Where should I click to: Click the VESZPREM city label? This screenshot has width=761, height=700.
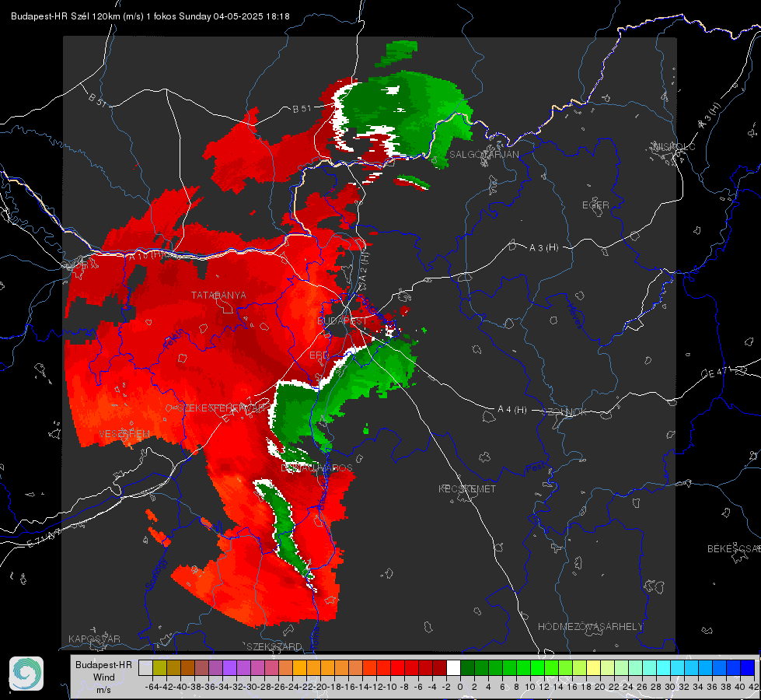(124, 434)
